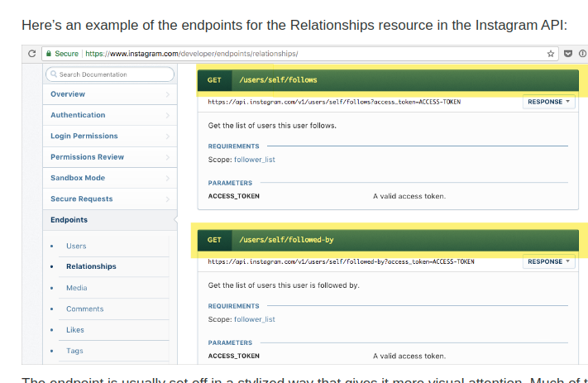
Task: Click the ACCESS_TOKEN parameter in follows section
Action: pyautogui.click(x=233, y=196)
